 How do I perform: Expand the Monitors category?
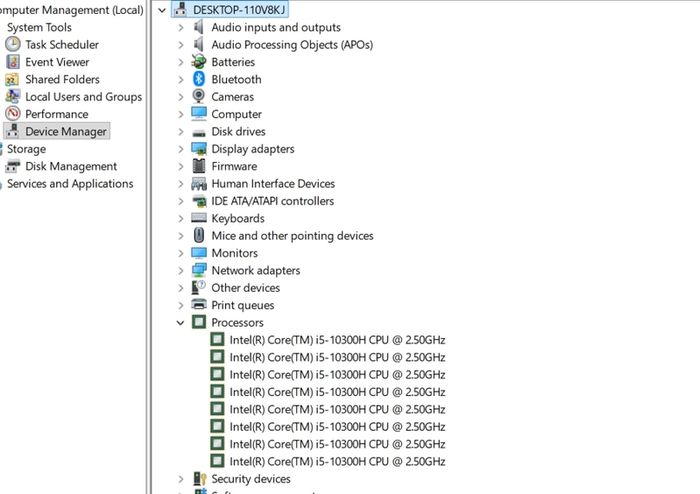180,253
